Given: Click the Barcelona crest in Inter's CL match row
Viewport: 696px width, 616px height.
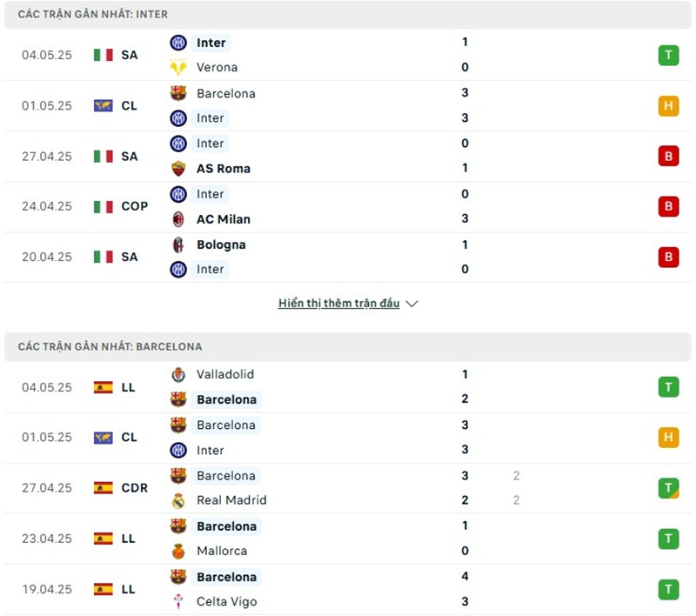Looking at the screenshot, I should 178,93.
